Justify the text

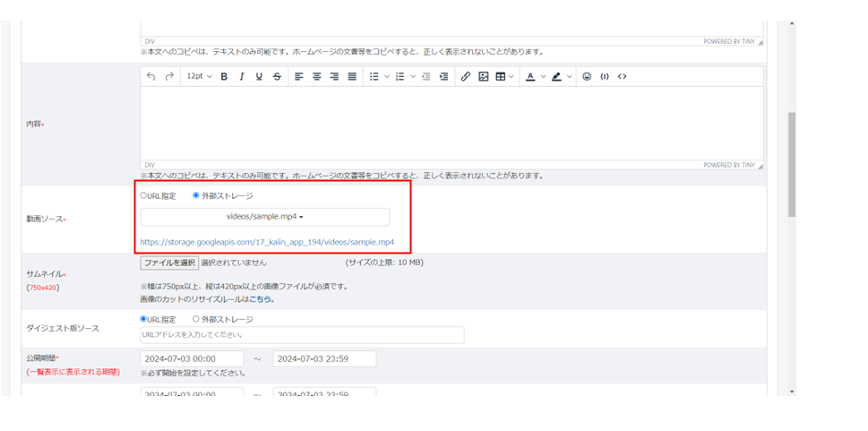click(x=352, y=77)
